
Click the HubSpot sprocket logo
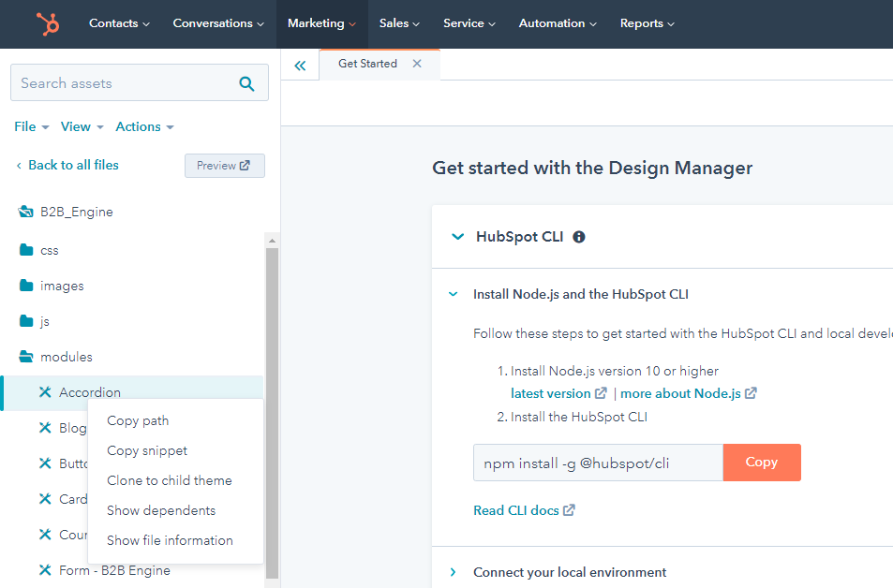tap(48, 24)
